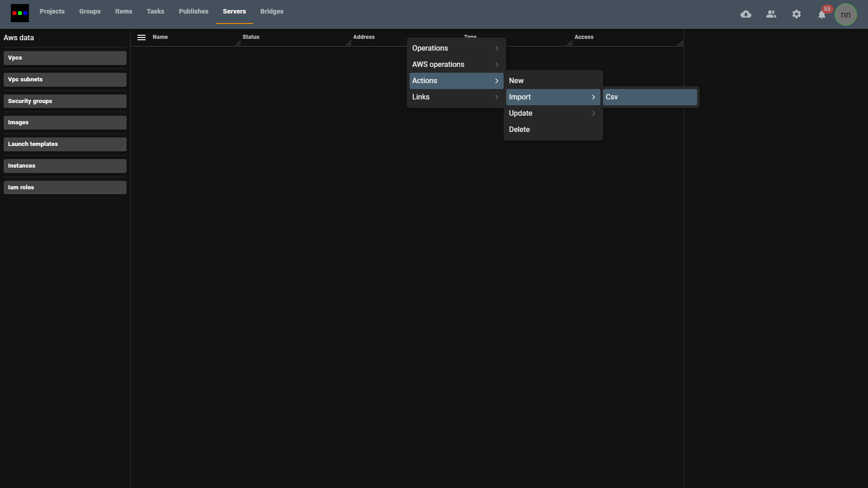The width and height of the screenshot is (868, 488).
Task: Select Csv import option
Action: [x=649, y=97]
